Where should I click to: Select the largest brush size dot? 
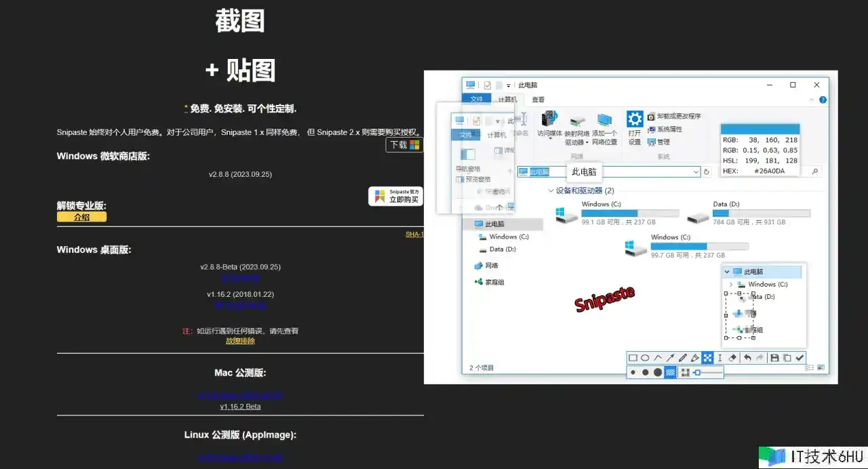click(x=658, y=372)
